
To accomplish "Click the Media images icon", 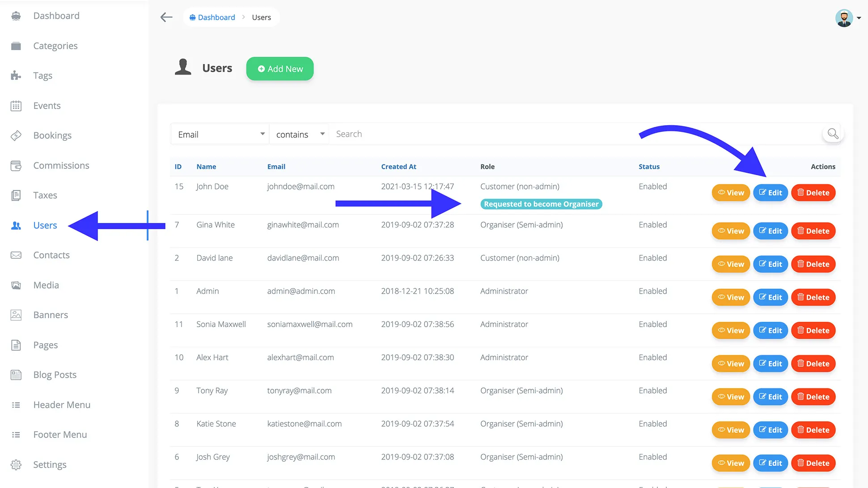I will coord(16,285).
